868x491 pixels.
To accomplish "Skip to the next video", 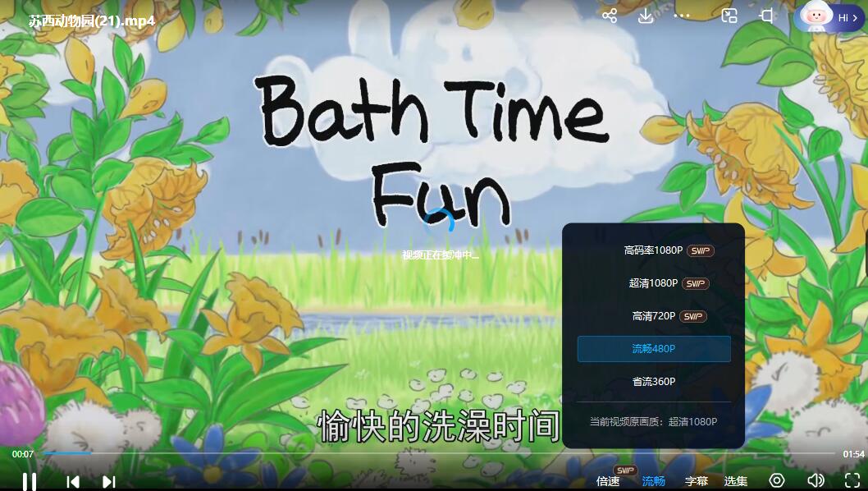I will 109,482.
